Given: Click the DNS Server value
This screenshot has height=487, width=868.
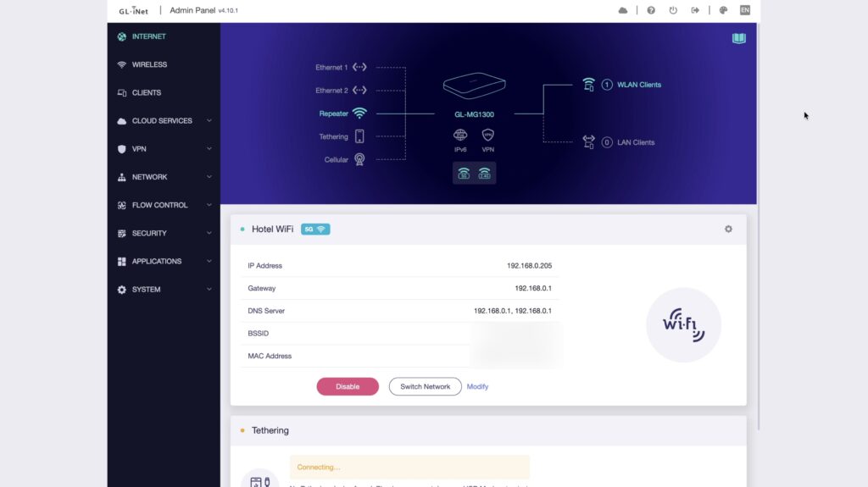Looking at the screenshot, I should coord(513,311).
